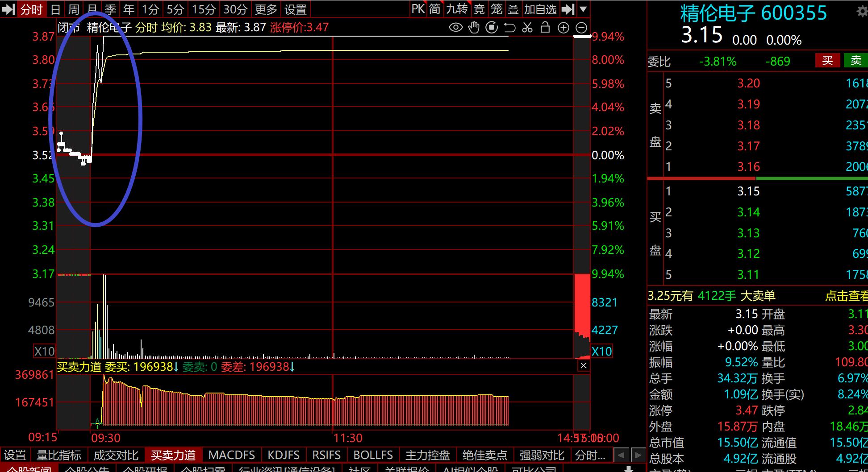The image size is (868, 472).
Task: Click the undo arrow icon
Action: click(509, 28)
